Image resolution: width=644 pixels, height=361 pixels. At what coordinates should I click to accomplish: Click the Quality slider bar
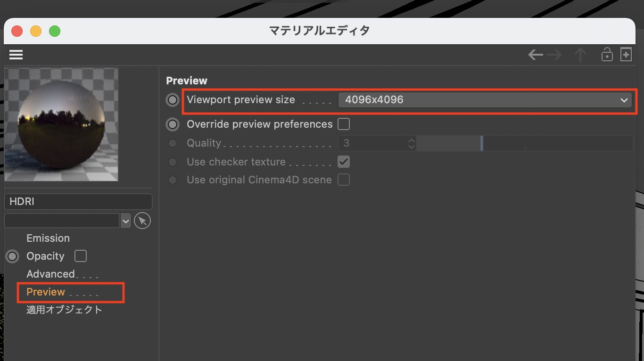point(523,143)
